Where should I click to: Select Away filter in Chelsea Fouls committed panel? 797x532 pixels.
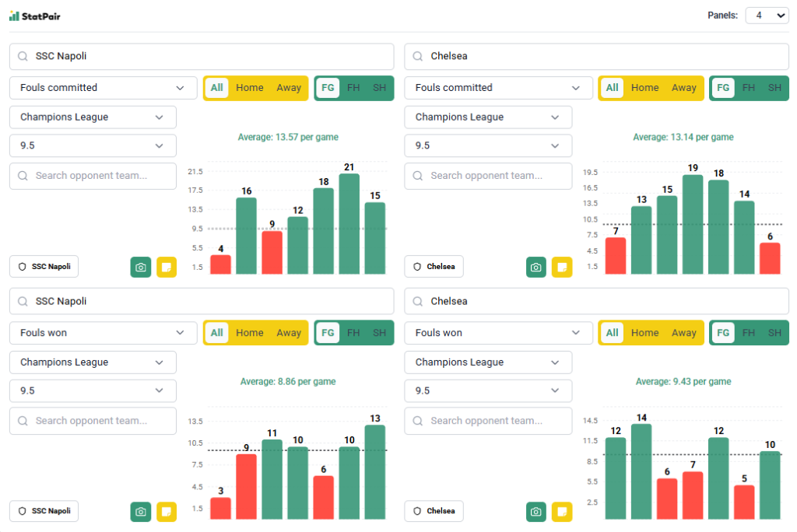(x=684, y=88)
